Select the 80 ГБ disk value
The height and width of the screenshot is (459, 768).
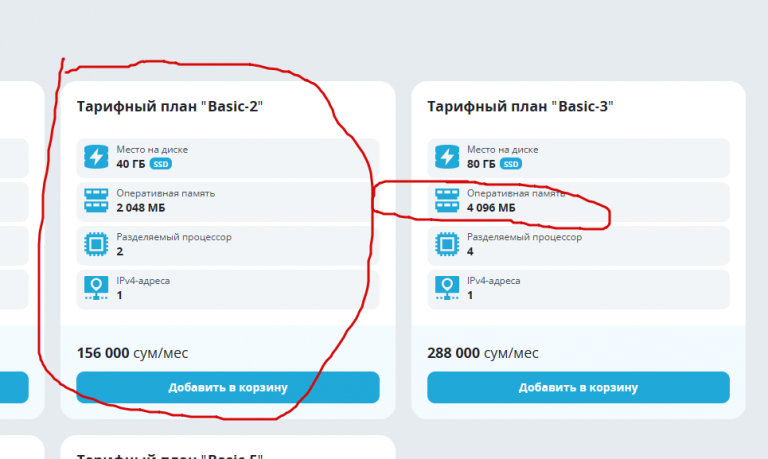click(481, 164)
